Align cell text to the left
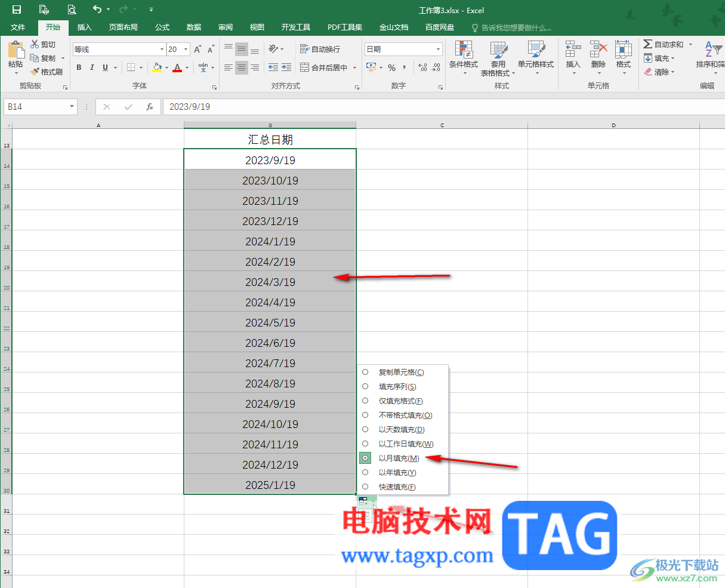Viewport: 725px width, 588px height. [228, 67]
